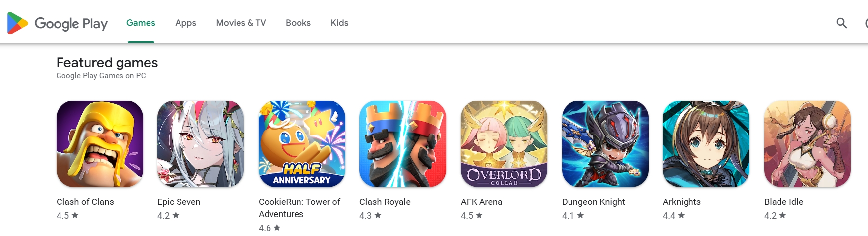This screenshot has height=236, width=868.
Task: Click the Featured games heading
Action: (x=107, y=63)
